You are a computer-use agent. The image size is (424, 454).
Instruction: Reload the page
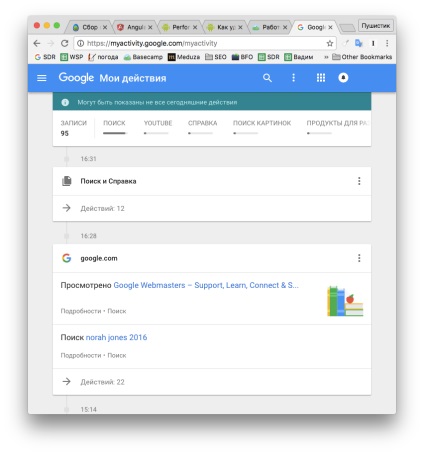click(65, 43)
